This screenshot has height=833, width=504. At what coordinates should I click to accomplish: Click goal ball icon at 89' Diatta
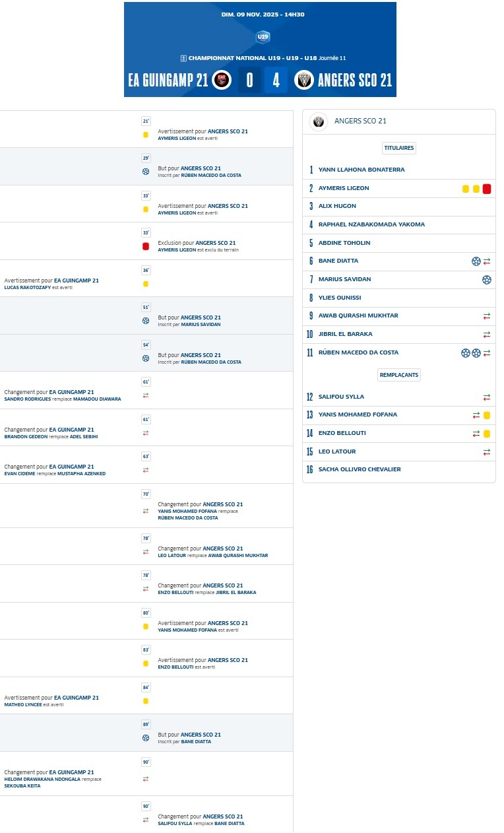point(146,738)
